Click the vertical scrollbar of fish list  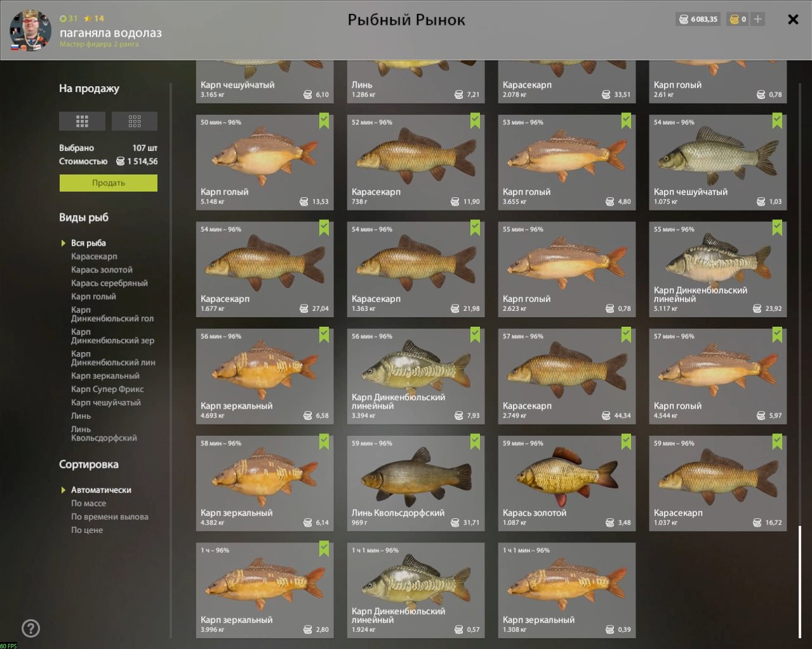(x=800, y=581)
